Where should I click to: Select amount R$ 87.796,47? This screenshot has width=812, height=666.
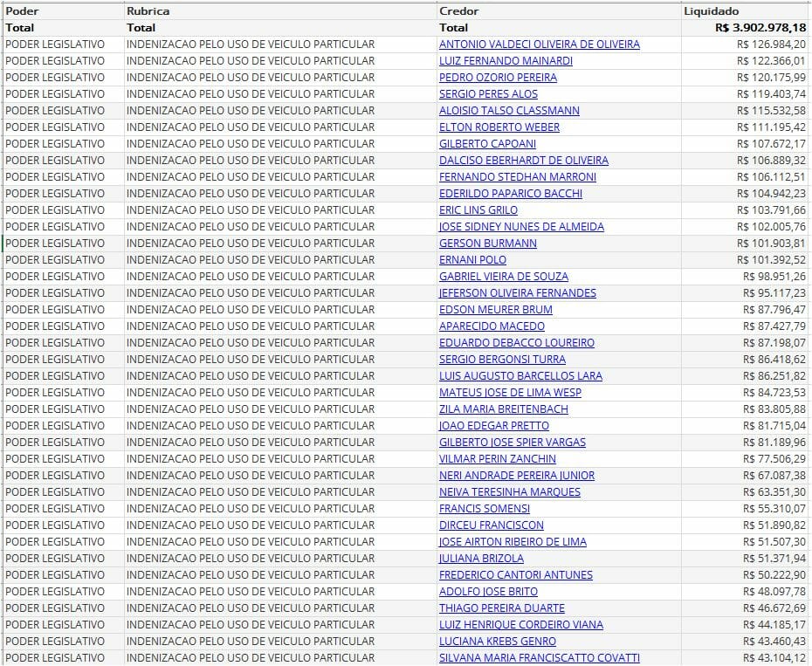pyautogui.click(x=774, y=310)
